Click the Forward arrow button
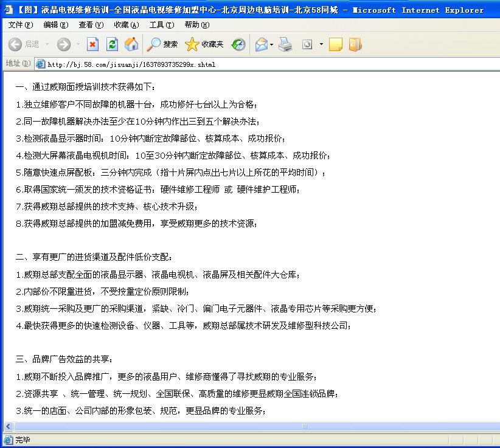500x448 pixels. [x=64, y=44]
